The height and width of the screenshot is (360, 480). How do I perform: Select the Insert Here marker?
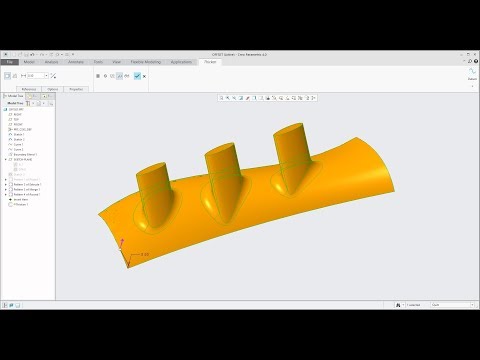point(19,199)
